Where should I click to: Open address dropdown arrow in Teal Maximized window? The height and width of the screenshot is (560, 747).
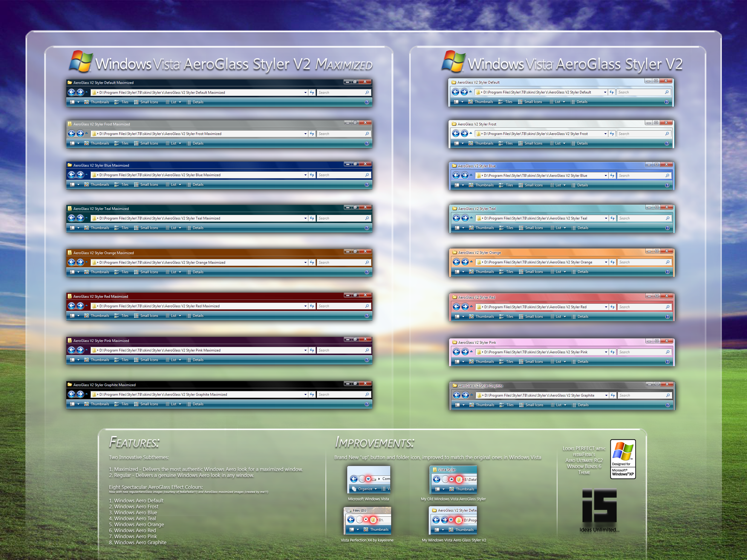point(305,218)
